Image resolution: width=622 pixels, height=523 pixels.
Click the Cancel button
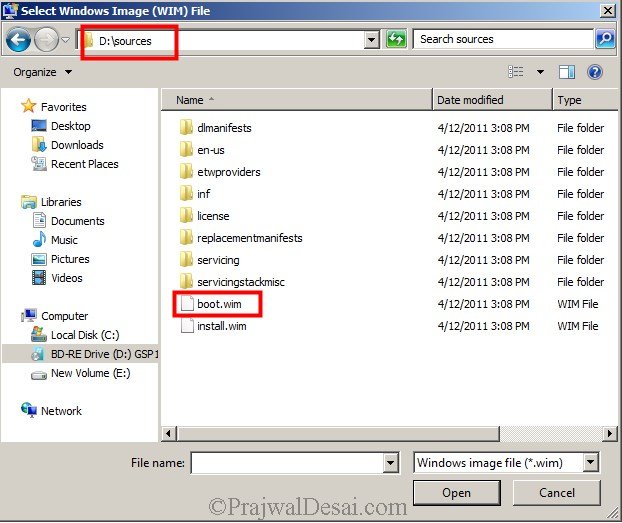click(557, 493)
